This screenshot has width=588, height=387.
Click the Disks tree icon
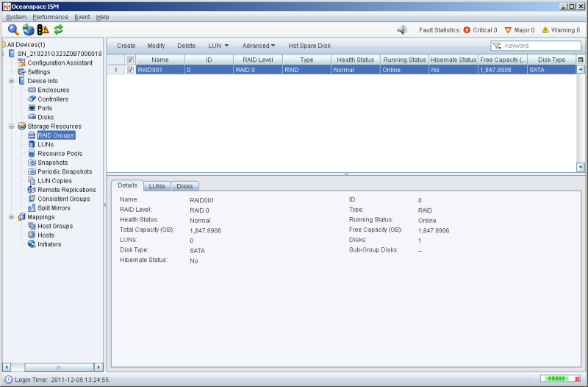[x=32, y=117]
